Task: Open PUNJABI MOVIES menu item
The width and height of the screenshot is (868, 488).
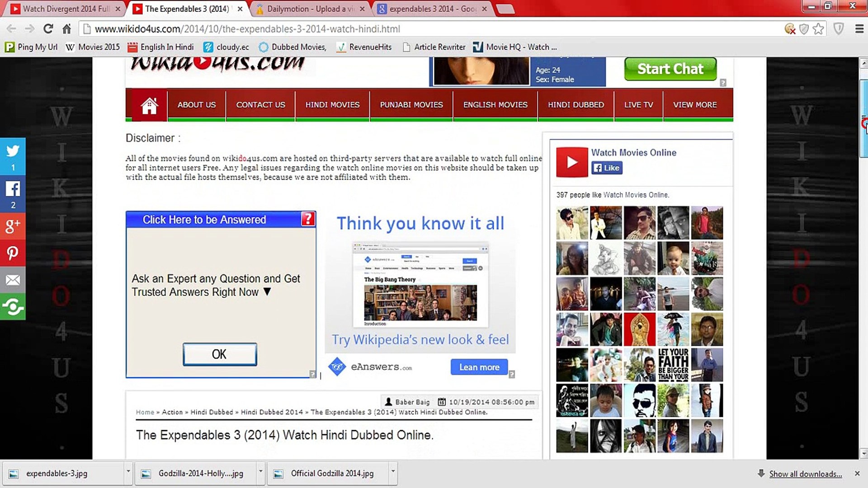Action: click(411, 105)
